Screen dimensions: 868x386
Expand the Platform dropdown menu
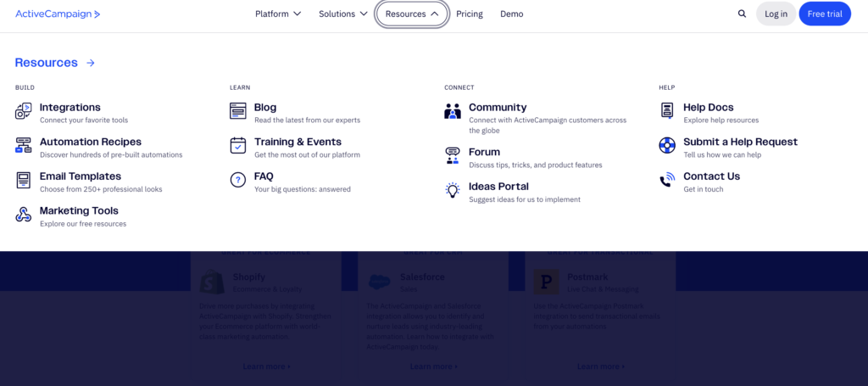pyautogui.click(x=278, y=14)
